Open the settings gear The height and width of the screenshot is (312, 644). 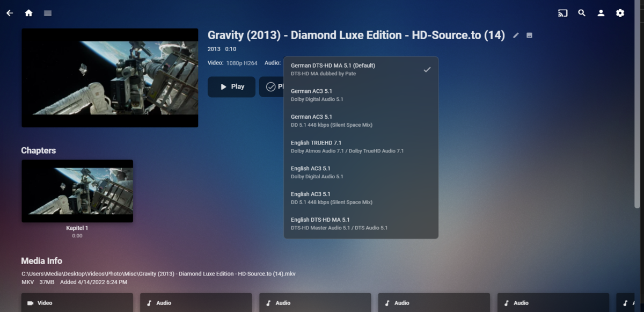click(620, 13)
